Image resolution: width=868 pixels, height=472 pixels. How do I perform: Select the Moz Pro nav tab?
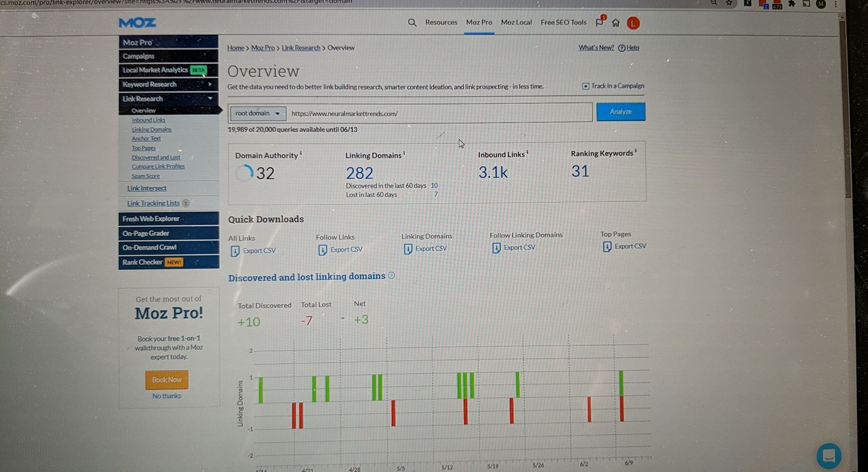[x=479, y=22]
